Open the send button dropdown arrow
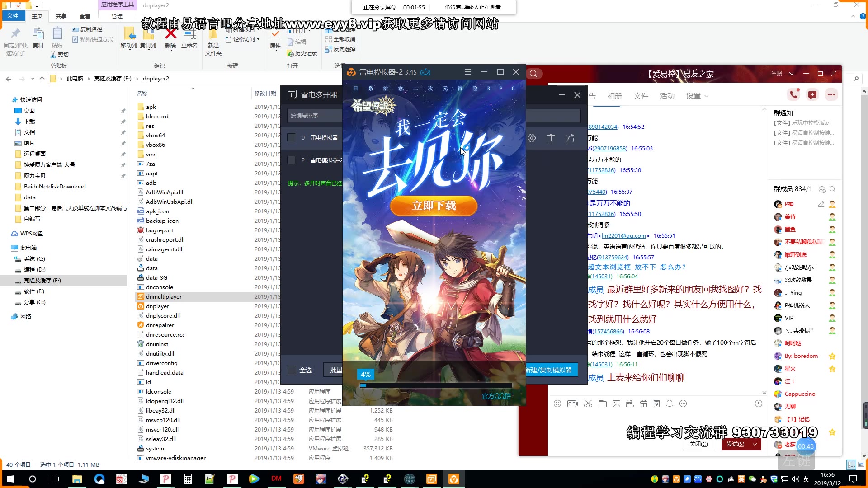This screenshot has height=488, width=868. coord(755,444)
